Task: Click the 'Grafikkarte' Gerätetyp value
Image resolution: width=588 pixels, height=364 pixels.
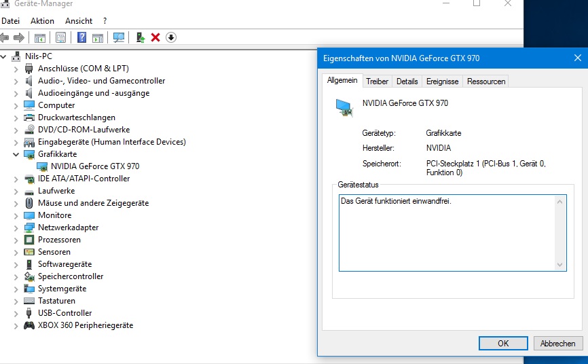Action: tap(443, 133)
